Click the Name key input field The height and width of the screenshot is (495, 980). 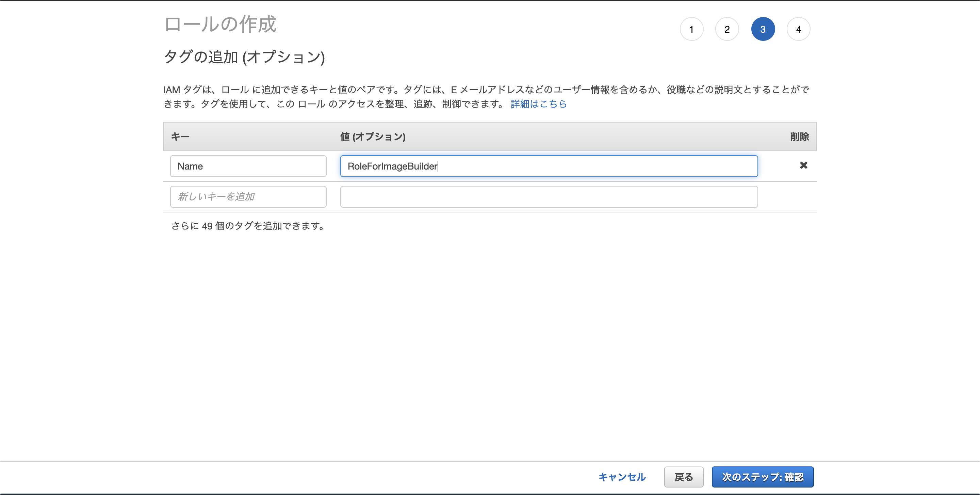248,166
